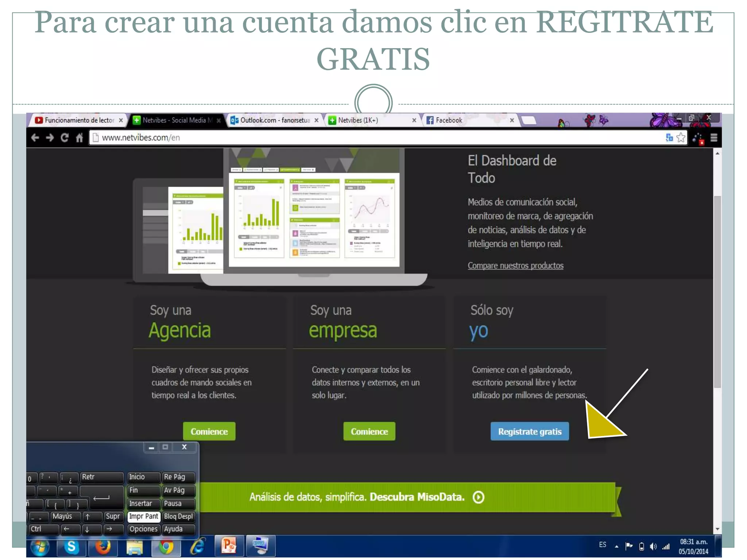This screenshot has width=747, height=560.
Task: Close the Outlook.com tab
Action: pyautogui.click(x=316, y=120)
